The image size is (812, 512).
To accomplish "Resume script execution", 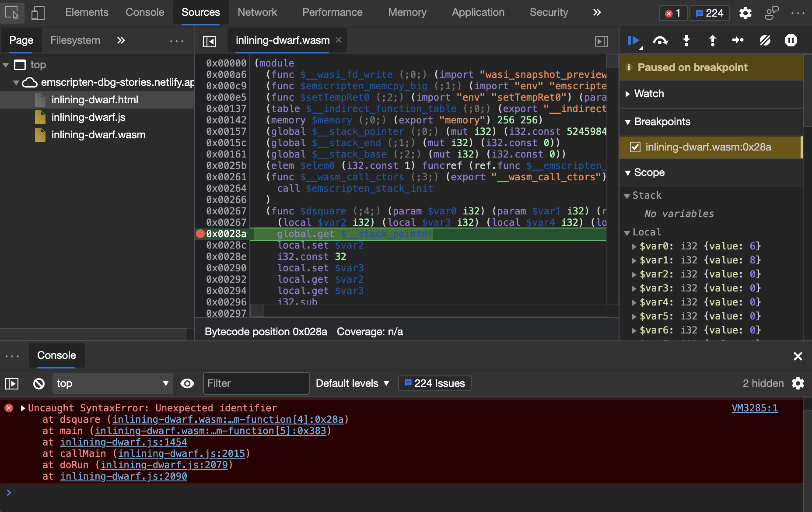I will [x=633, y=40].
